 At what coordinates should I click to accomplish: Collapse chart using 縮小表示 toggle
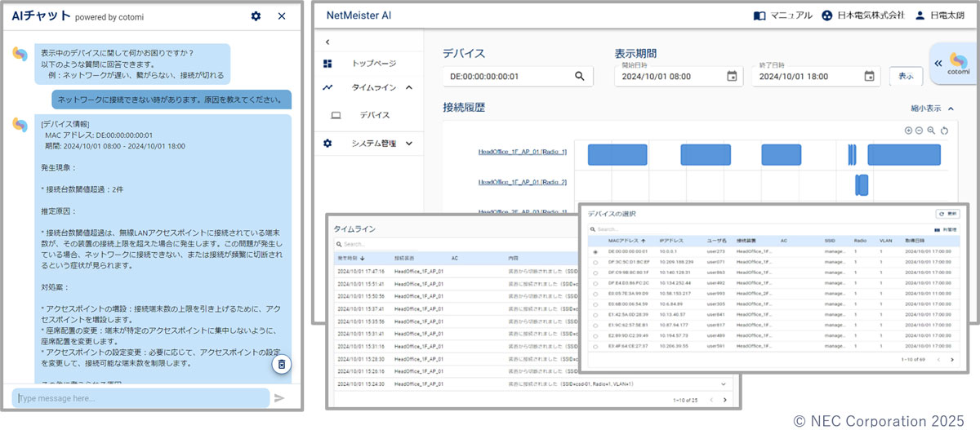(931, 108)
